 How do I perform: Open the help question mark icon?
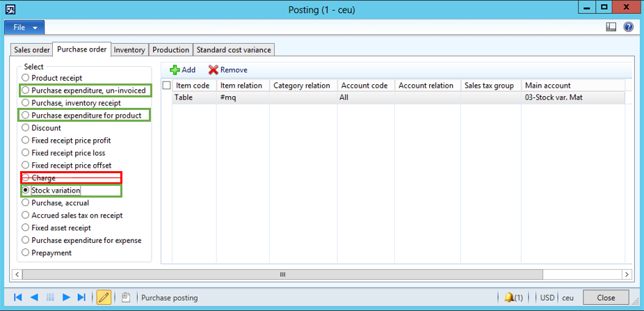click(628, 27)
